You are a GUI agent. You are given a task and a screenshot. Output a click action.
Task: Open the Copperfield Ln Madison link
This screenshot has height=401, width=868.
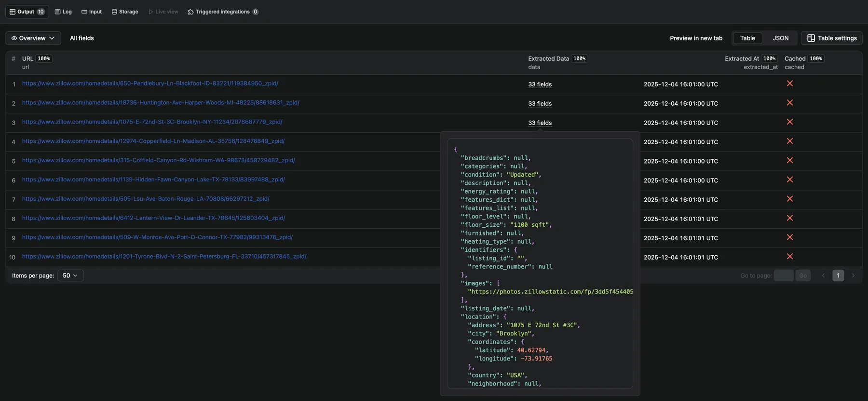tap(153, 141)
